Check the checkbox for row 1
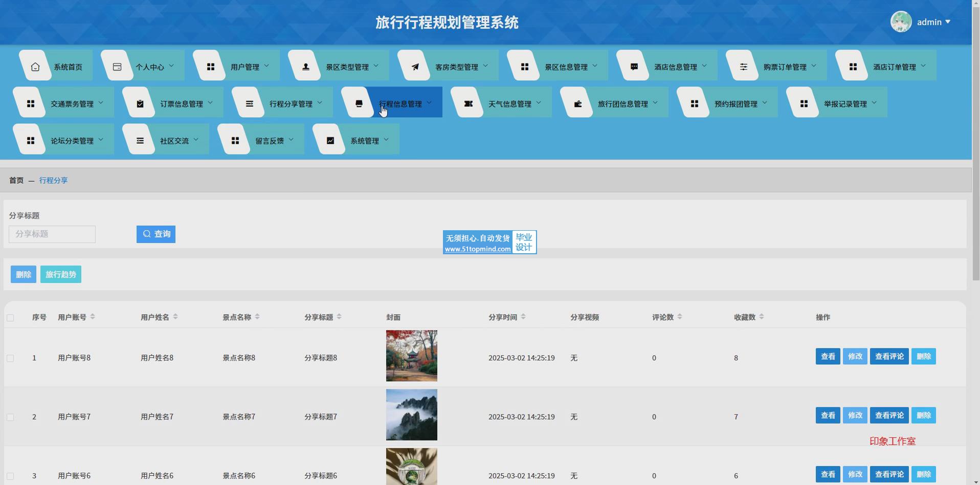The width and height of the screenshot is (980, 485). 10,358
